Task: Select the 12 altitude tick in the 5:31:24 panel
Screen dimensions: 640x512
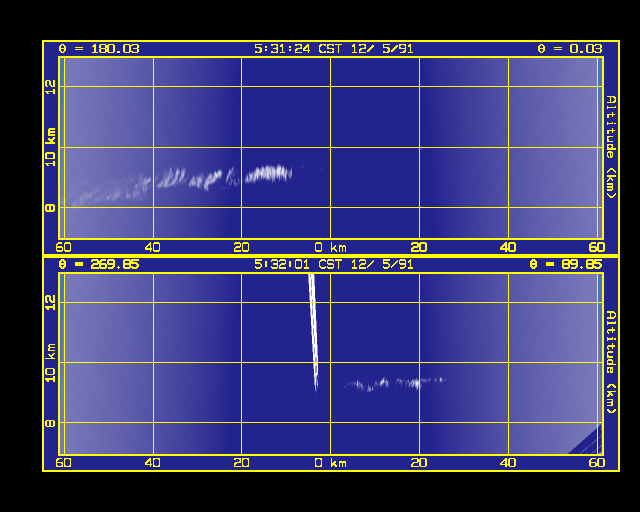Action: pos(50,87)
